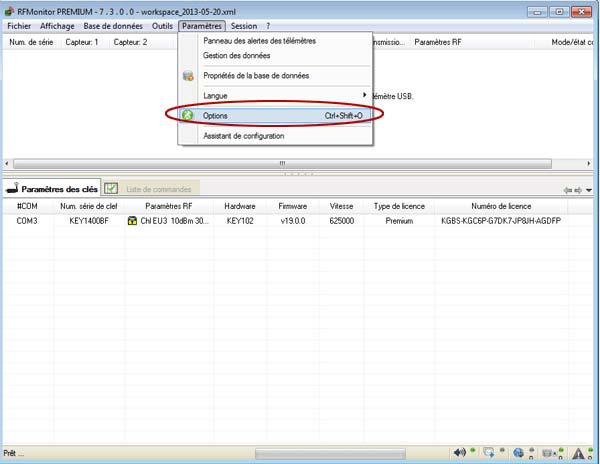Screen dimensions: 600x464
Task: Choose Options in the Paramètres menu
Action: (276, 116)
